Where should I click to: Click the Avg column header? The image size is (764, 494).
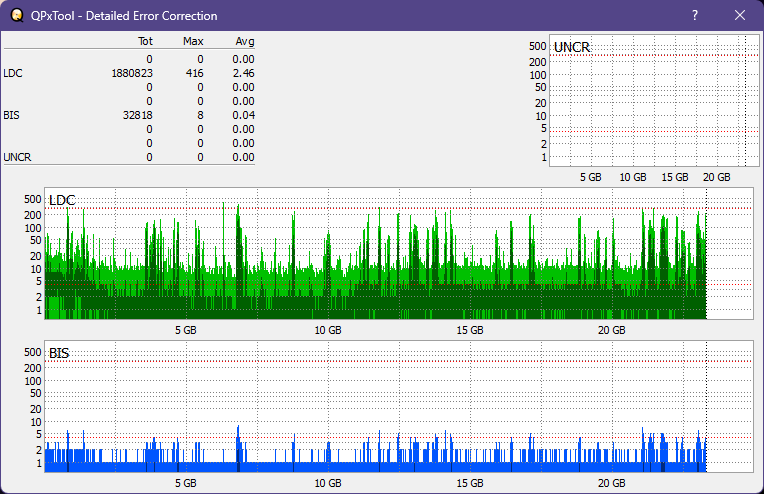[245, 41]
